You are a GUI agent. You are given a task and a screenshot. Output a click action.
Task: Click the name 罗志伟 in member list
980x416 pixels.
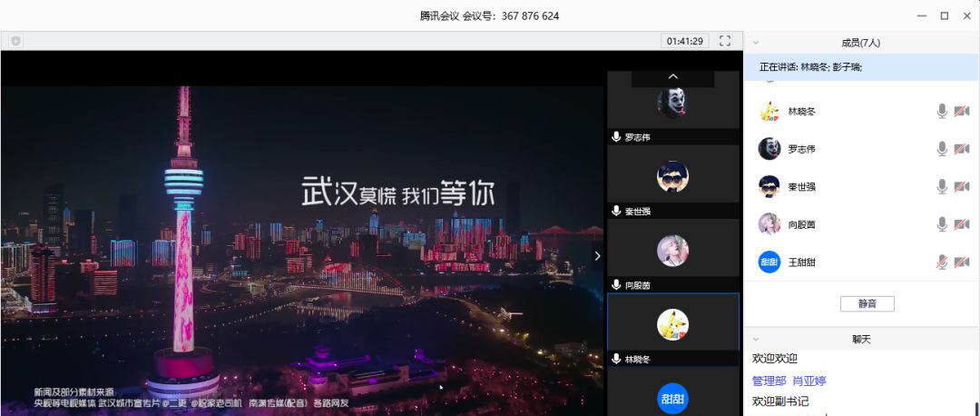[x=801, y=149]
